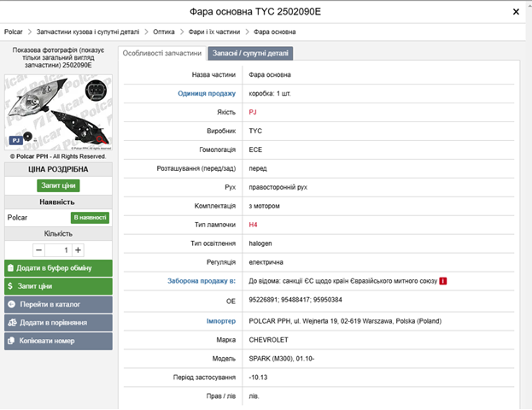Viewport: 532px width, 410px height.
Task: Open the Polcar breadcrumb link
Action: 13,32
